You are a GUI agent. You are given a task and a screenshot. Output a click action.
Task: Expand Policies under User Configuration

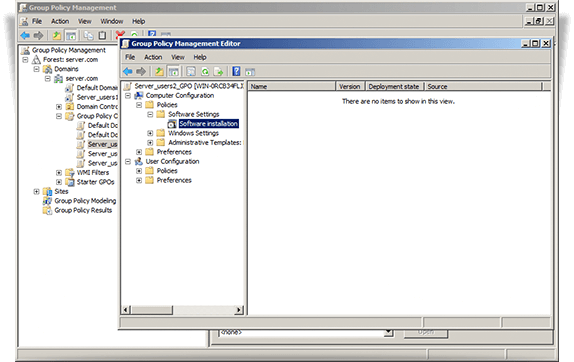coord(139,171)
